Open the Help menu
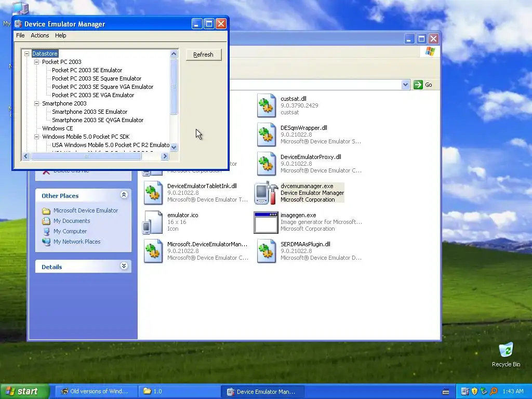Screen dimensions: 532x399 60,35
